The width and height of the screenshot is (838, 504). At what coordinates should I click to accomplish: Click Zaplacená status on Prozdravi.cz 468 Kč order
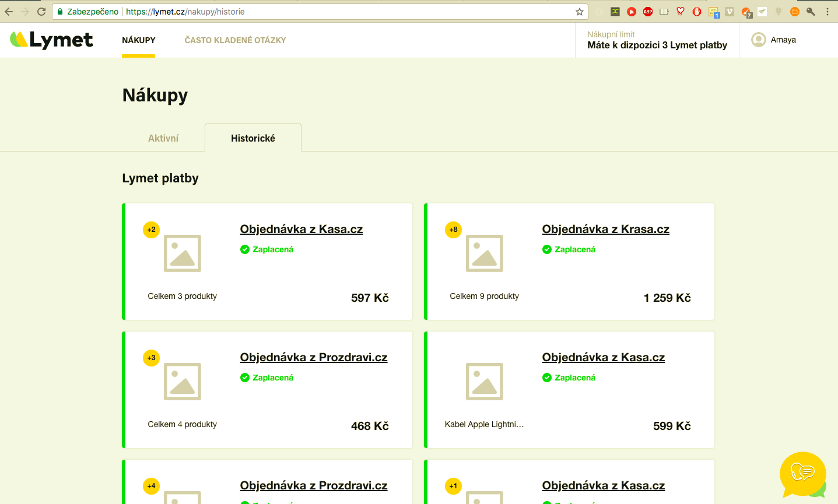coord(267,378)
